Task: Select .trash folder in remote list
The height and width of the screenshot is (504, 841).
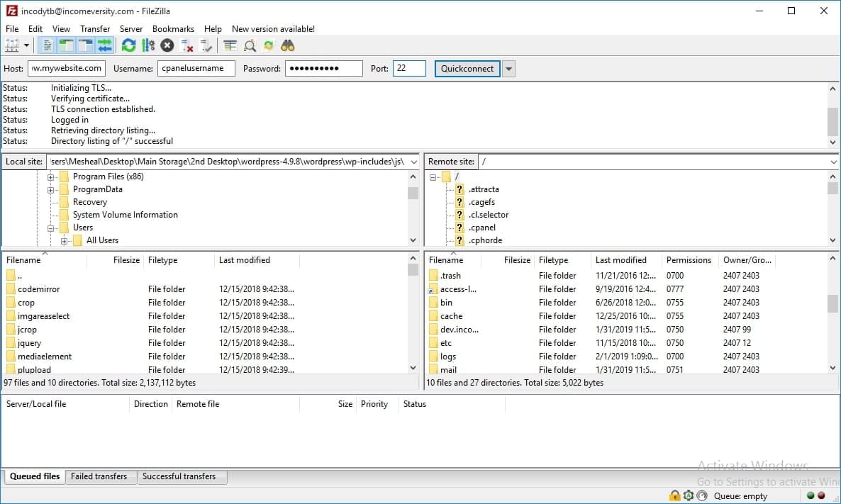Action: coord(450,276)
